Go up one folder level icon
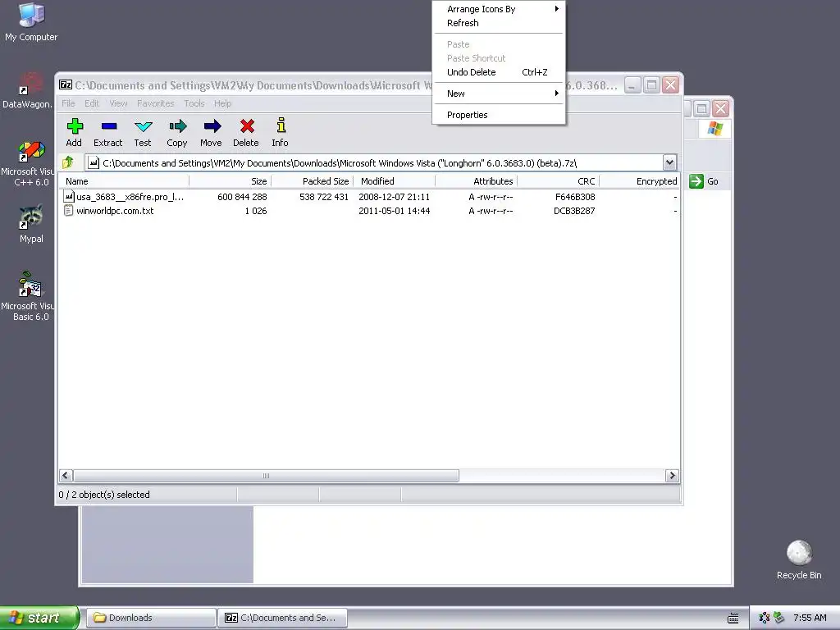This screenshot has width=840, height=630. [68, 162]
